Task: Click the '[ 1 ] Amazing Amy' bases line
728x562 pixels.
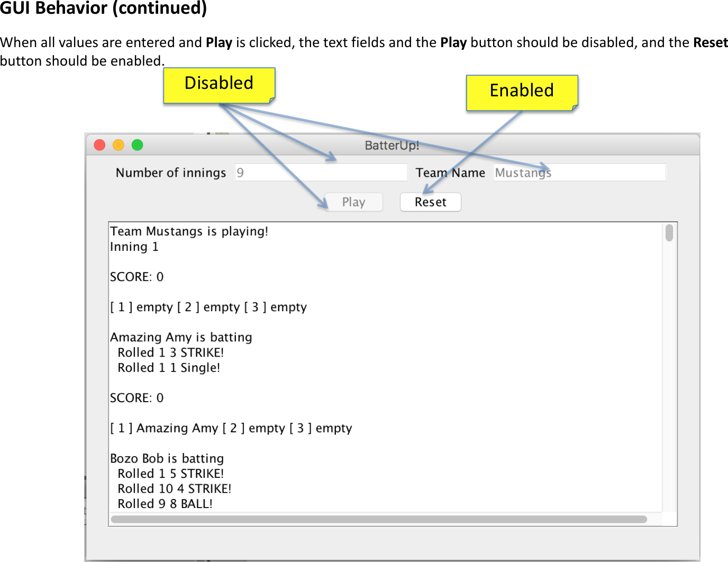Action: 231,428
